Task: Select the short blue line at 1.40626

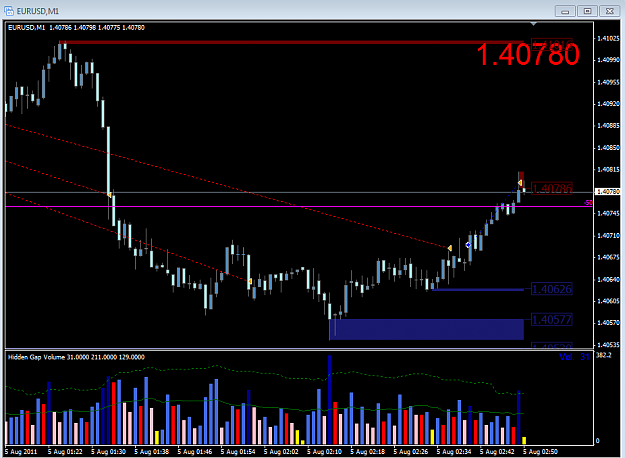Action: pyautogui.click(x=478, y=290)
